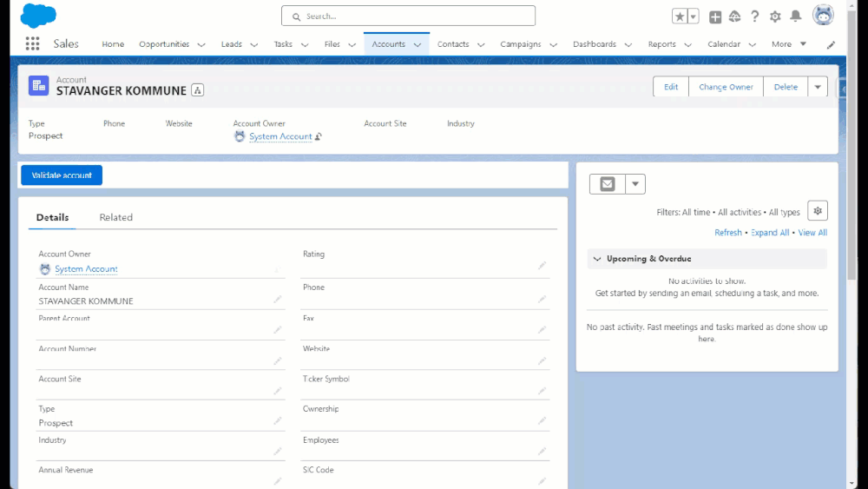Expand the favorites list dropdown arrow
Viewport: 868px width, 489px height.
point(693,16)
